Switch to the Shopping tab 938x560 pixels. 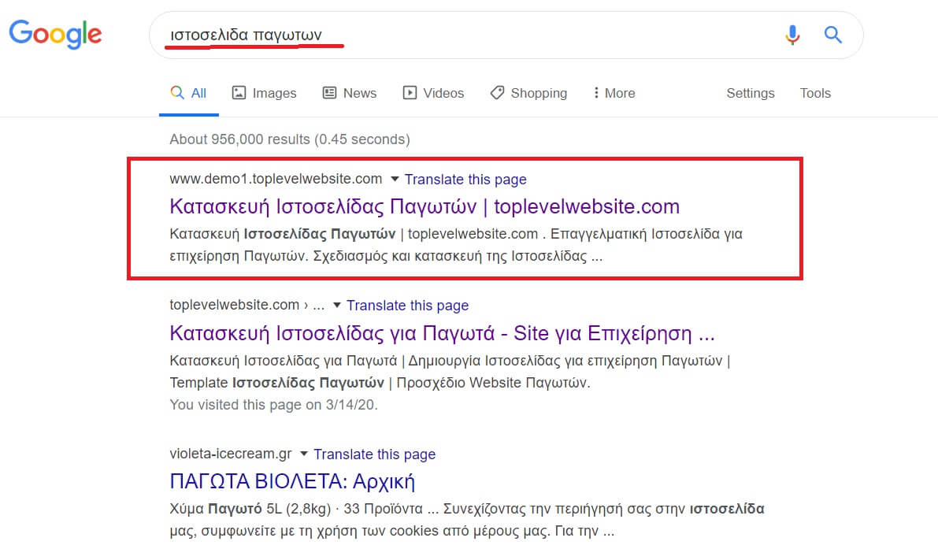pos(528,93)
